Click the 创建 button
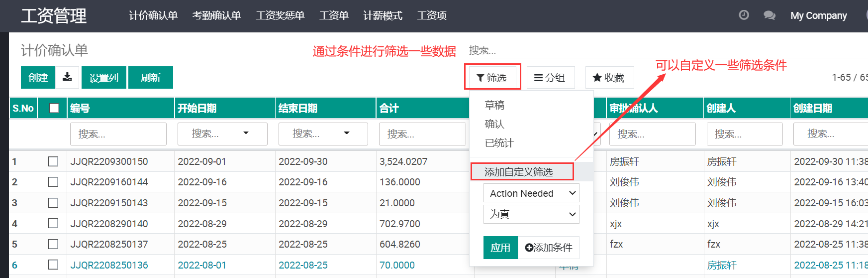 (x=38, y=78)
